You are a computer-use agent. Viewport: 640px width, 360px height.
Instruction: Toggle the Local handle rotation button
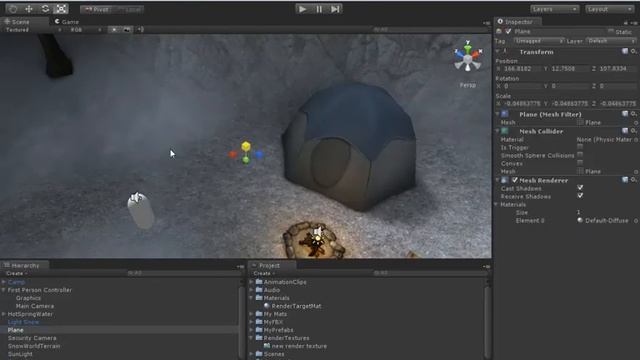128,9
